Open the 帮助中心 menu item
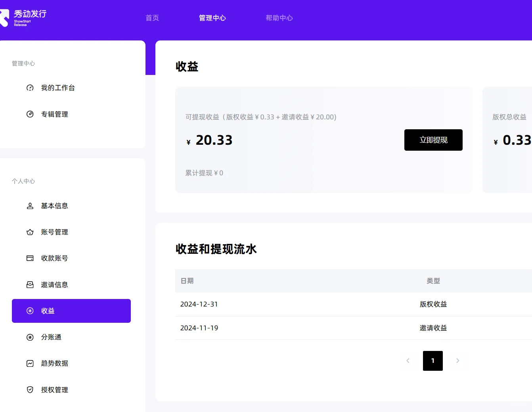532x412 pixels. click(279, 18)
